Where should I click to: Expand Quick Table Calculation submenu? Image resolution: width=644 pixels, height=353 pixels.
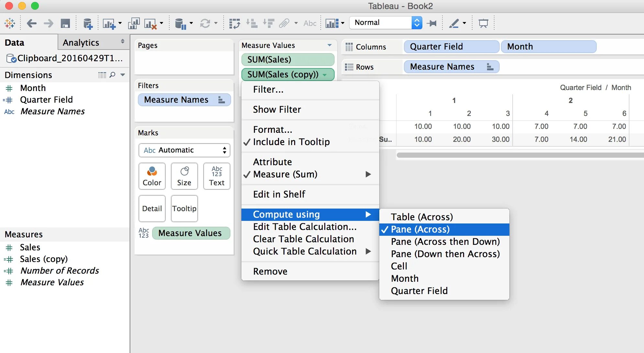pyautogui.click(x=305, y=251)
